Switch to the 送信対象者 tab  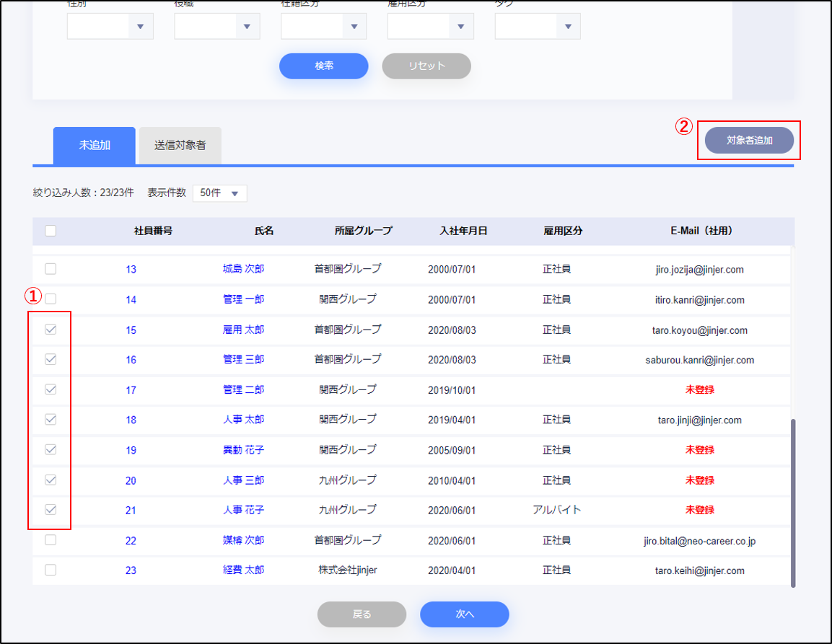180,146
